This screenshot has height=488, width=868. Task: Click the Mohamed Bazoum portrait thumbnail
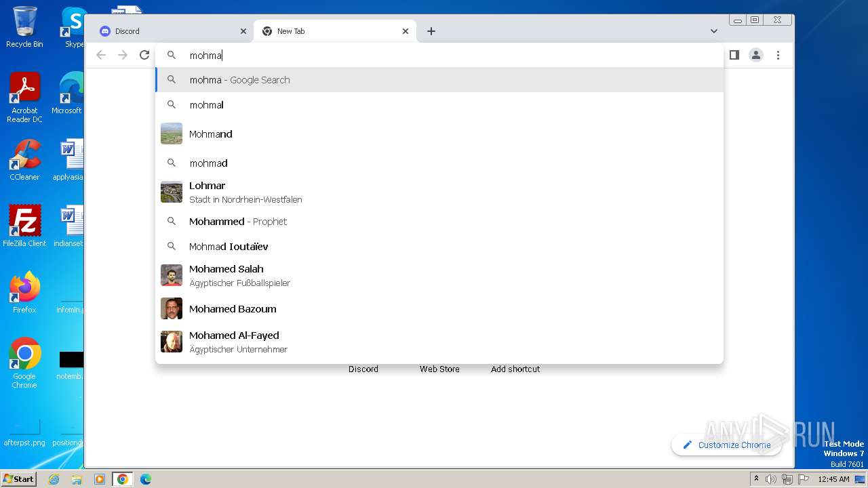tap(172, 308)
